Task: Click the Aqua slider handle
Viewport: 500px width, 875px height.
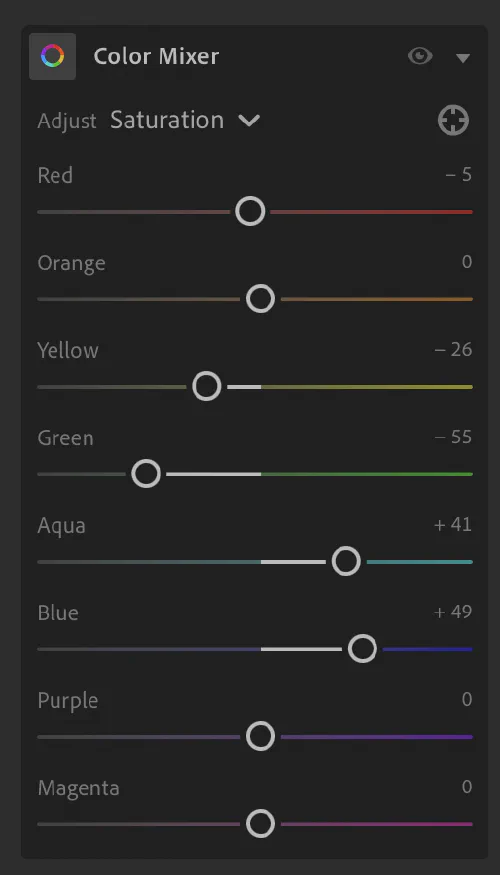Action: pyautogui.click(x=346, y=561)
